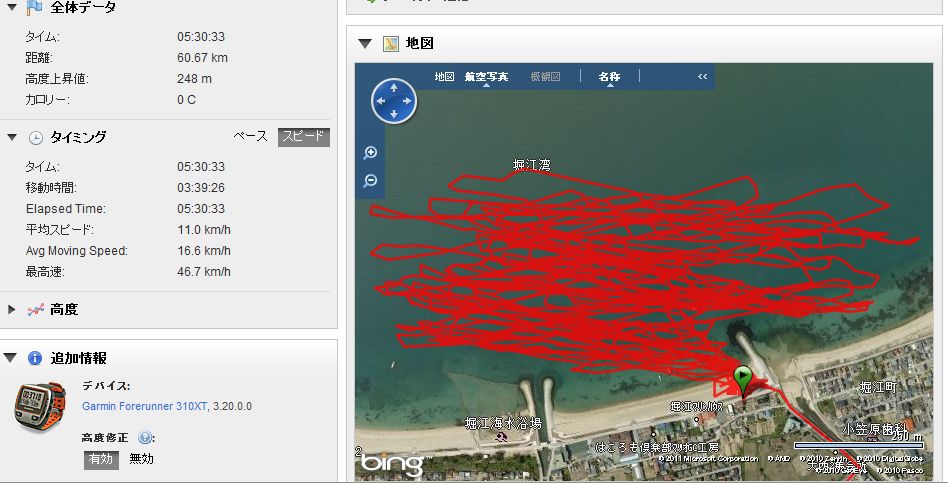Click the 堀江海水浴場 map label
This screenshot has height=483, width=948.
click(x=503, y=423)
